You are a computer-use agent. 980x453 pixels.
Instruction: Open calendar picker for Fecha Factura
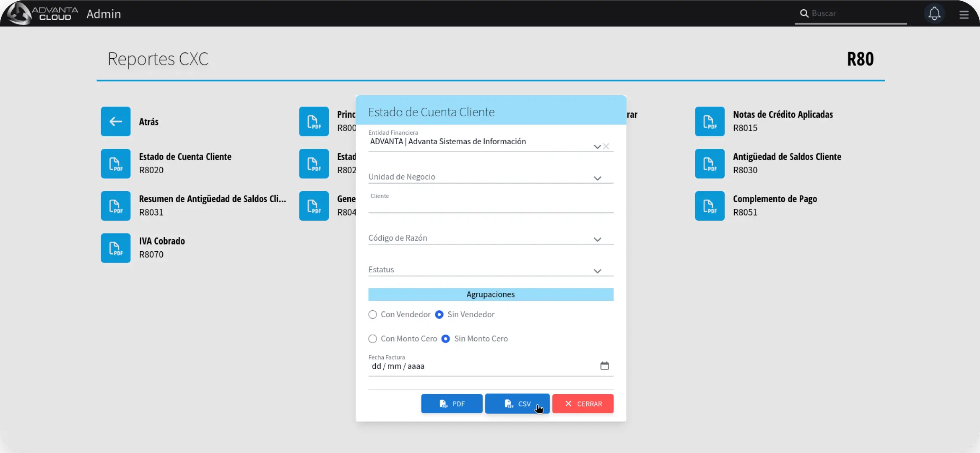pos(604,366)
